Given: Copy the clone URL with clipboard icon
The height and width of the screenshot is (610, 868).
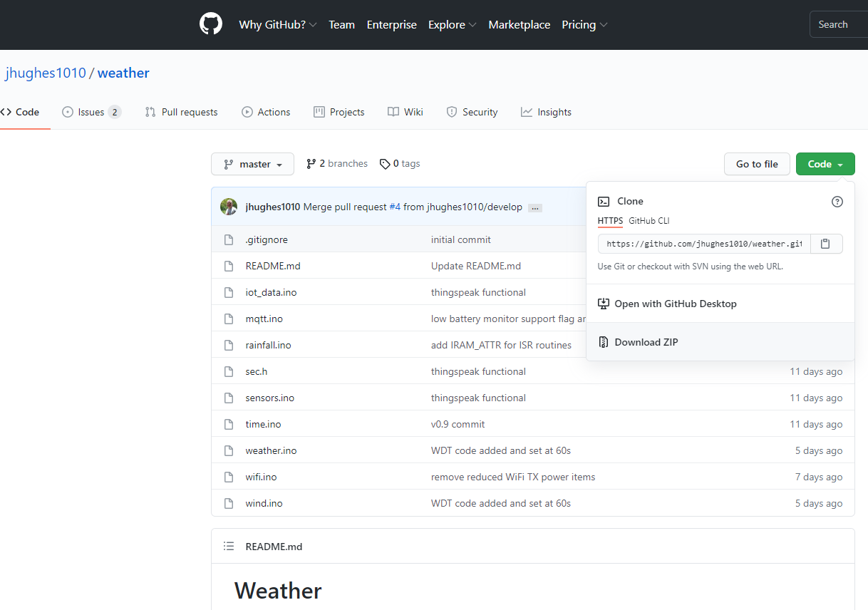Looking at the screenshot, I should (x=825, y=244).
